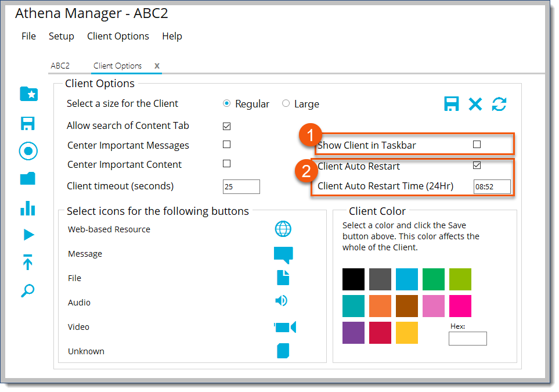
Task: Click the refresh arrows icon
Action: [499, 104]
